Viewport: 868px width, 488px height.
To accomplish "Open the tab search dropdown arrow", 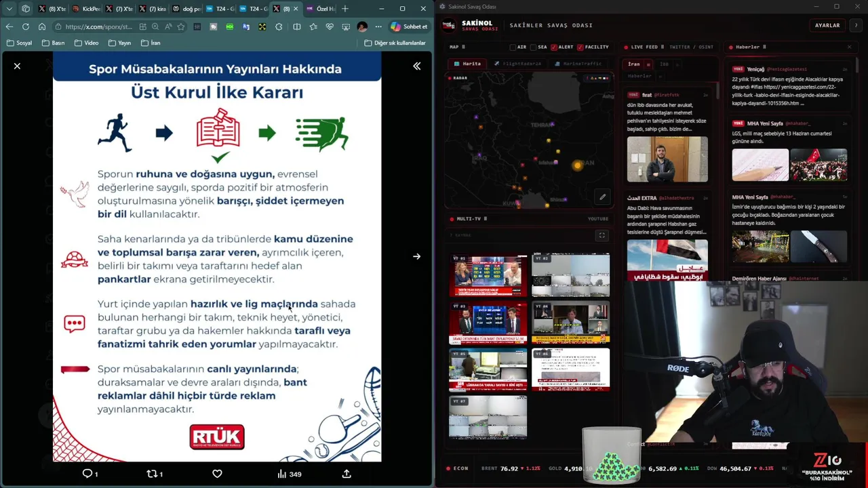I will pos(9,9).
